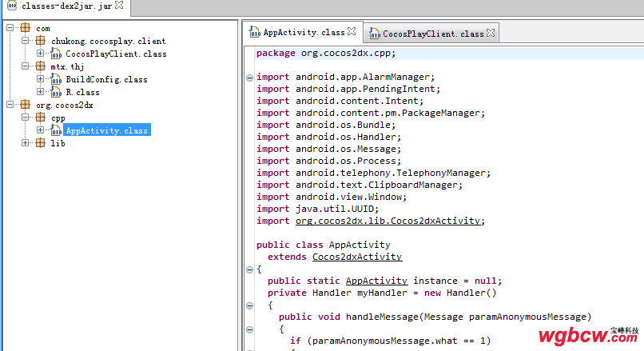Switch to the AppActivity.class tab
The height and width of the screenshot is (351, 644).
click(304, 33)
